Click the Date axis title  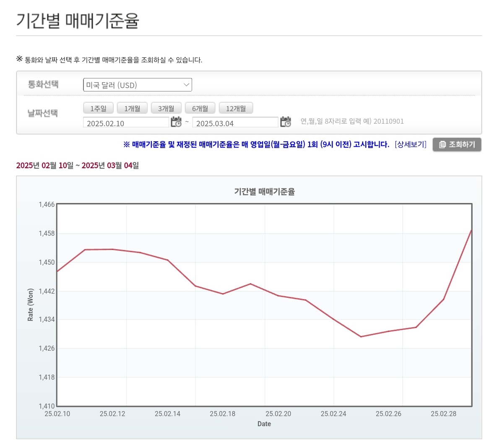pos(264,424)
